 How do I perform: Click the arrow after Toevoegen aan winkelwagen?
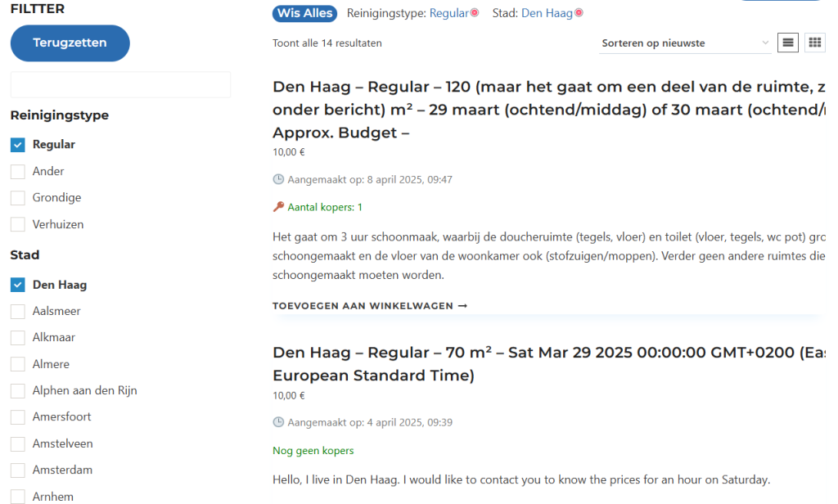[462, 305]
